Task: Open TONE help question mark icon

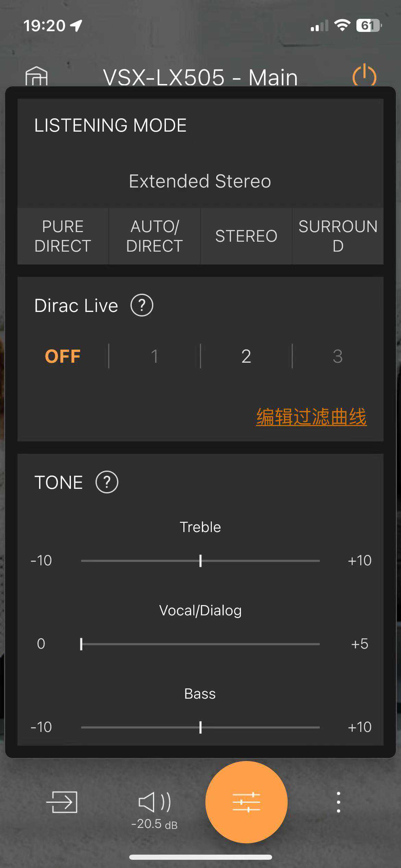Action: [107, 482]
